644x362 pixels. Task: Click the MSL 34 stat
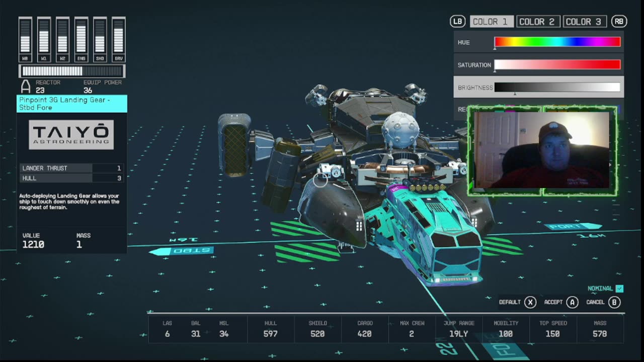coord(224,329)
